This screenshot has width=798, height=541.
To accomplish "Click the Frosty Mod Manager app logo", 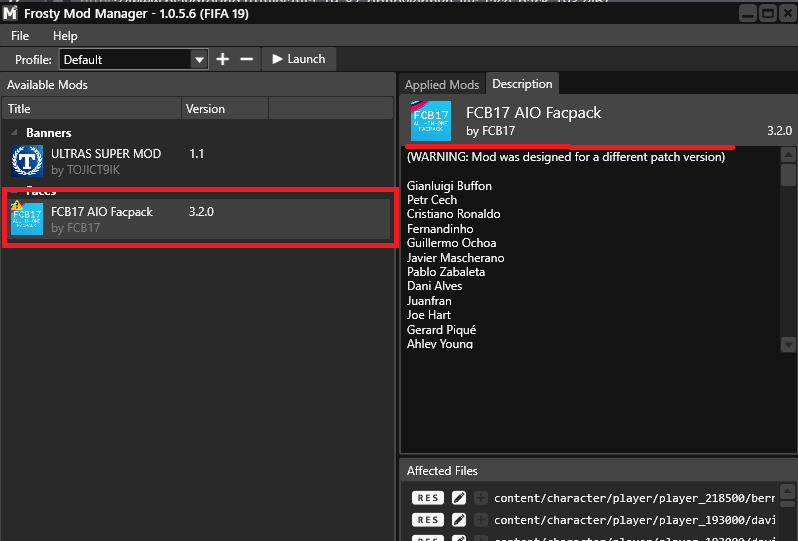I will click(x=9, y=13).
